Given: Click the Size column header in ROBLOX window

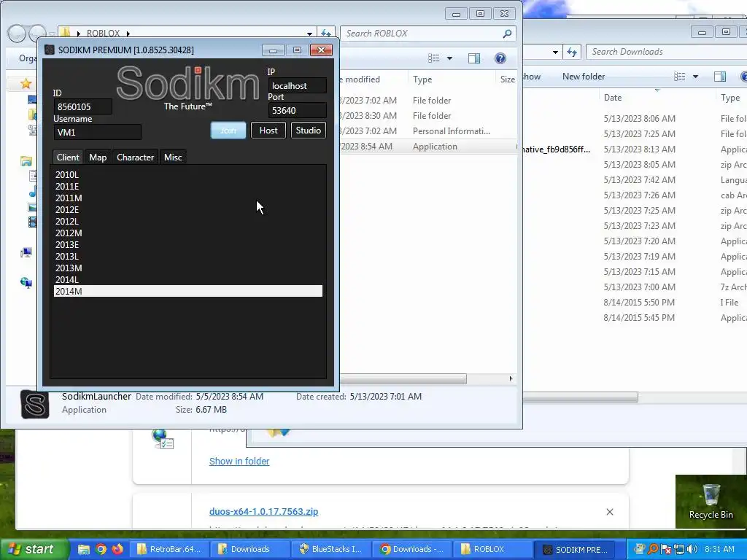Looking at the screenshot, I should (508, 79).
